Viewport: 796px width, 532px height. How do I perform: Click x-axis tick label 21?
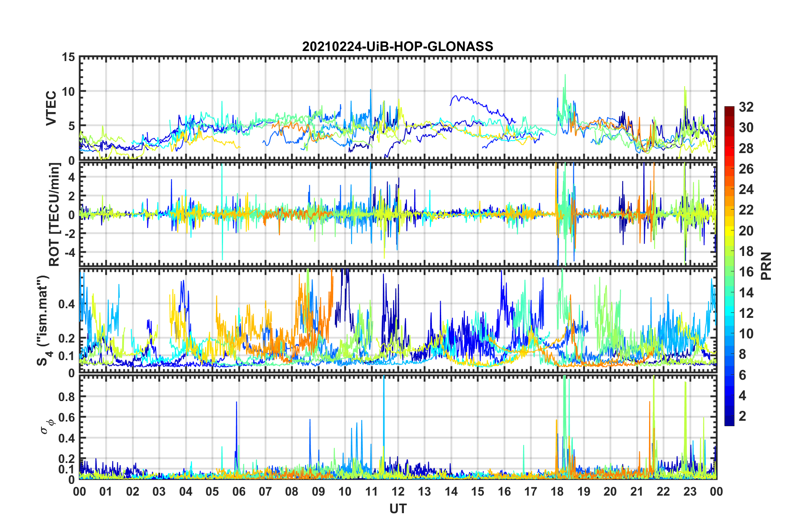[637, 491]
